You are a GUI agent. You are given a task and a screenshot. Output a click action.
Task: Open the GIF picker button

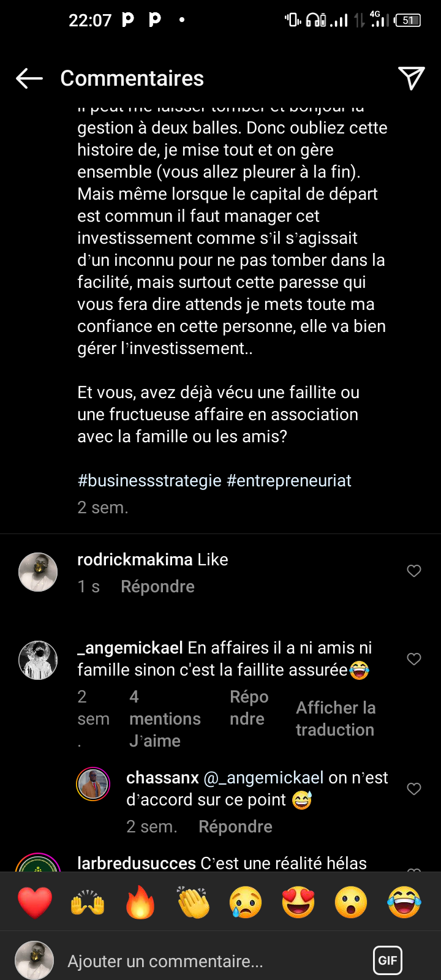388,960
